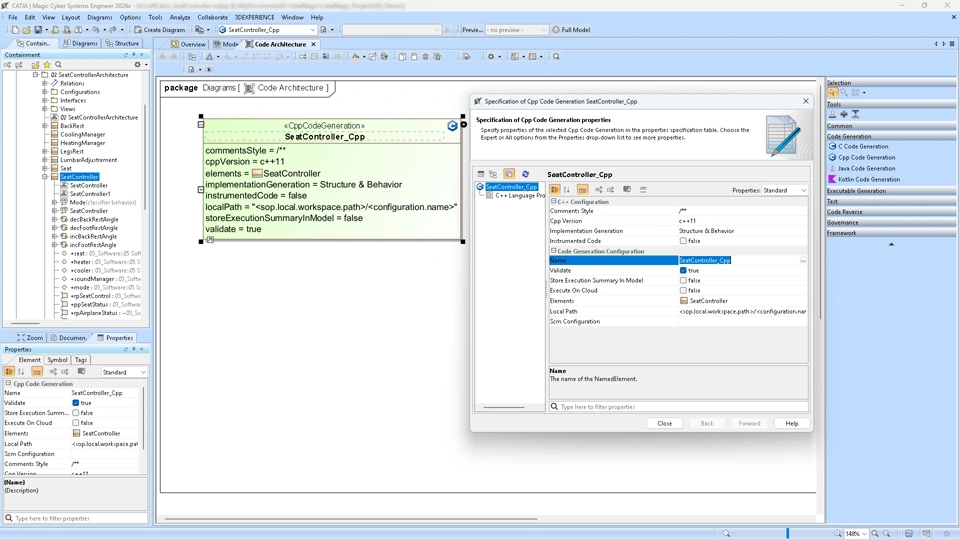The width and height of the screenshot is (960, 540).
Task: Toggle the Validate checkbox in the dialog
Action: [683, 270]
